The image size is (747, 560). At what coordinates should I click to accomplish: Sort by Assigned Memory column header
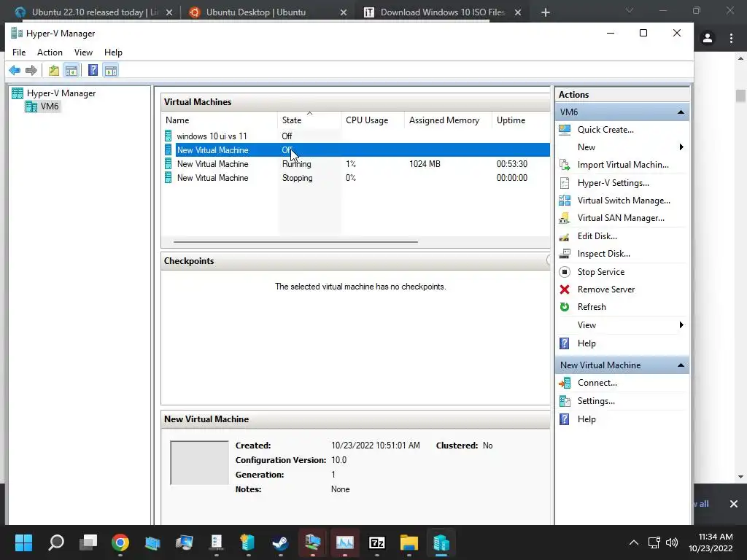click(448, 120)
